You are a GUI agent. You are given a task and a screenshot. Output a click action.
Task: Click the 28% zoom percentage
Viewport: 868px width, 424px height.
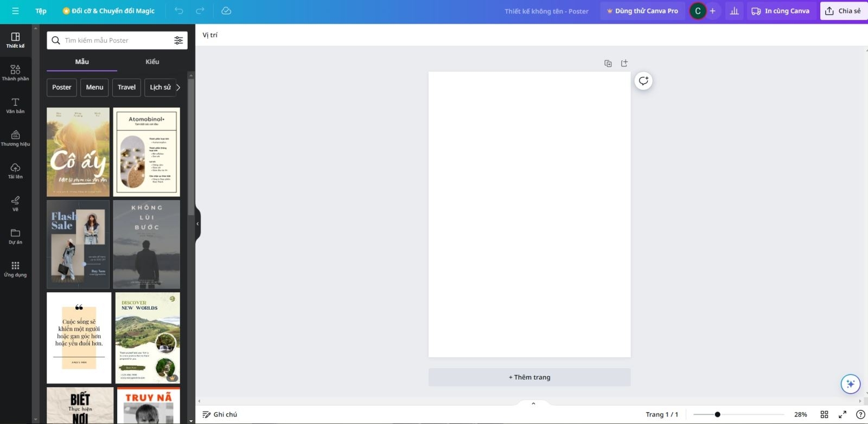801,414
